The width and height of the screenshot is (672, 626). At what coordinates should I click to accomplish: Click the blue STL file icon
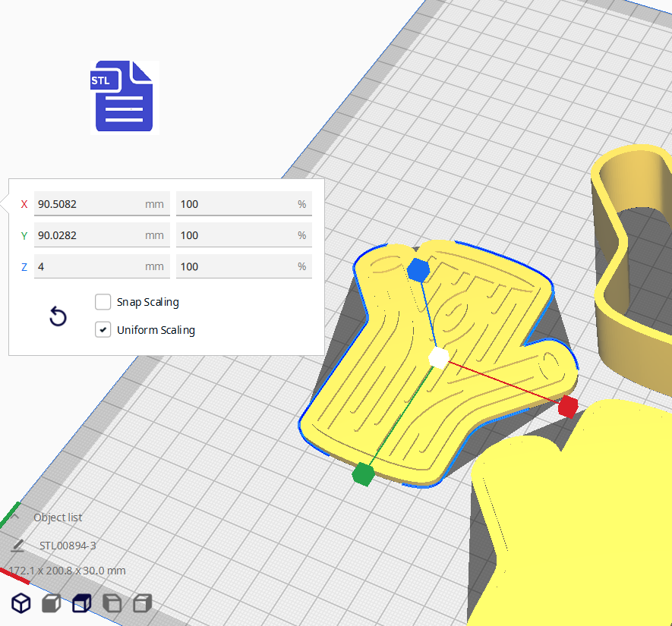coord(124,97)
